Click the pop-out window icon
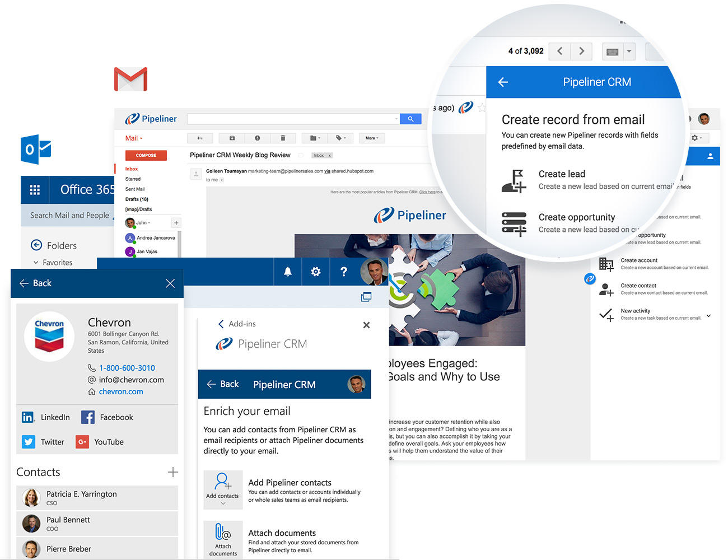This screenshot has width=728, height=560. pyautogui.click(x=366, y=297)
